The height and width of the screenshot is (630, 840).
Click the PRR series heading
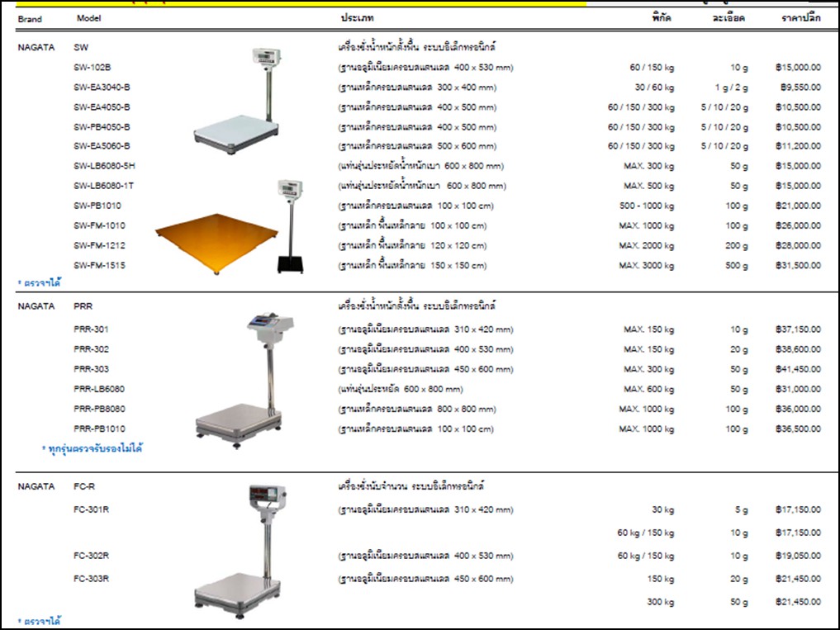click(x=83, y=306)
